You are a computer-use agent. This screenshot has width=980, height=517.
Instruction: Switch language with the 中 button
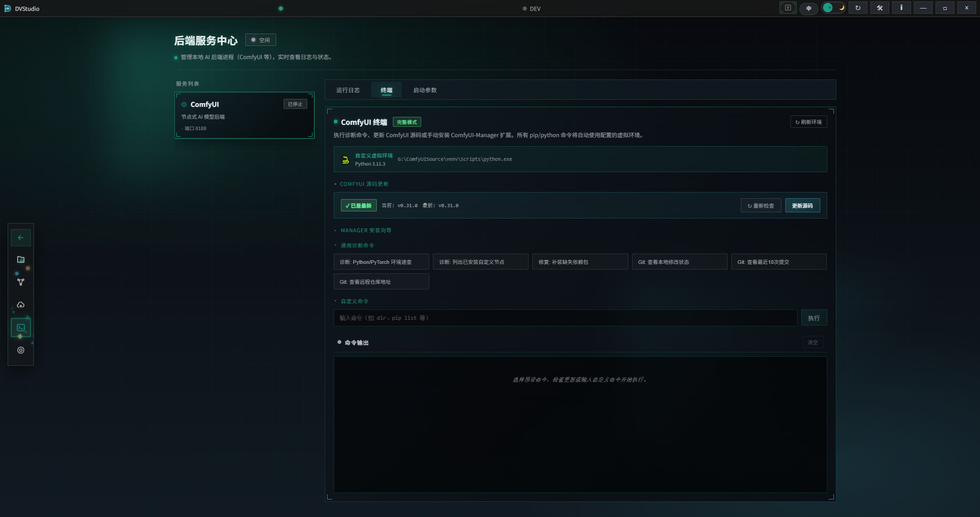pyautogui.click(x=808, y=8)
